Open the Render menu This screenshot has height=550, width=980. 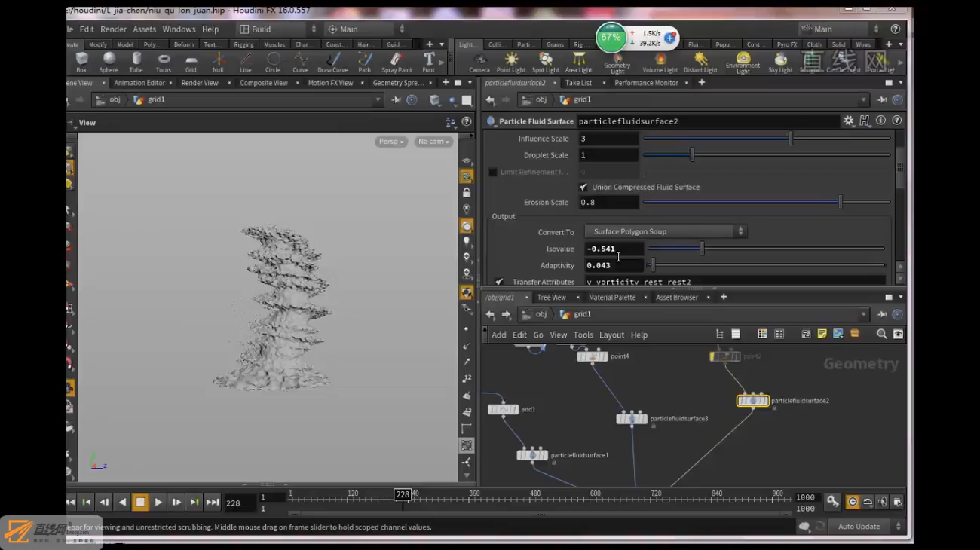(x=113, y=29)
